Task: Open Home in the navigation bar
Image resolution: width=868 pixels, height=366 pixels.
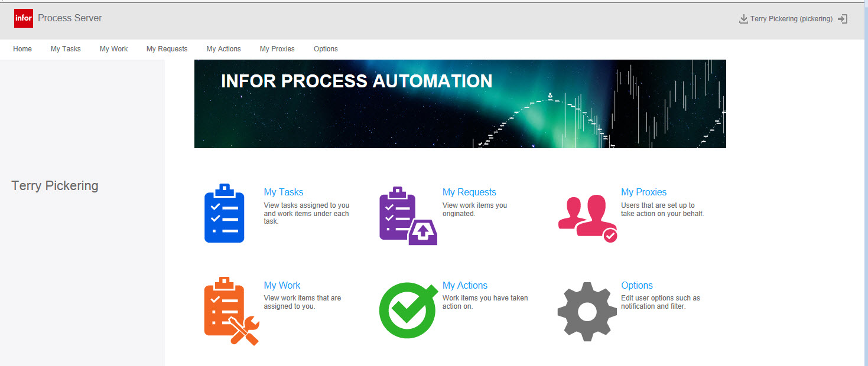Action: tap(22, 49)
